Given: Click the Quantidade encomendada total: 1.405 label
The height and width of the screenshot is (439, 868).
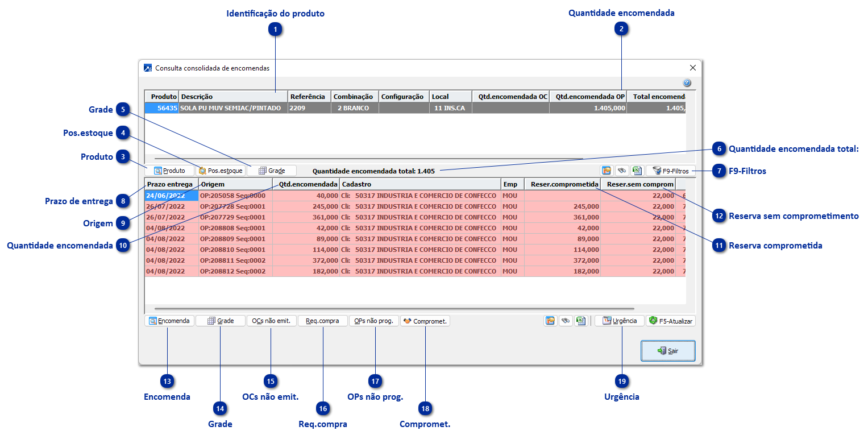Looking at the screenshot, I should pyautogui.click(x=373, y=171).
